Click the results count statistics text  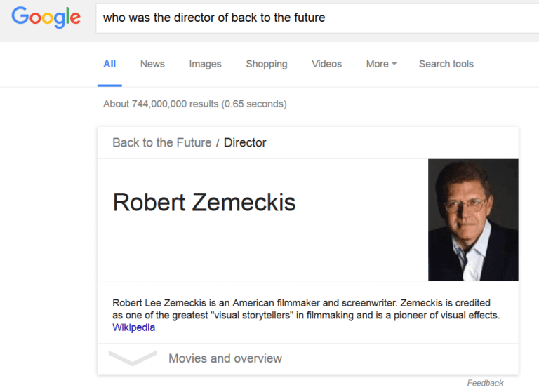tap(194, 104)
